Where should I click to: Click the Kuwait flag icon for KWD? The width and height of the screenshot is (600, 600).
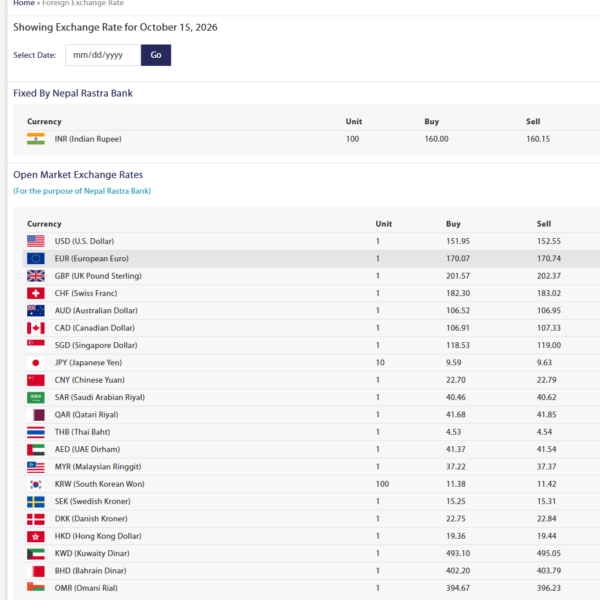tap(36, 553)
